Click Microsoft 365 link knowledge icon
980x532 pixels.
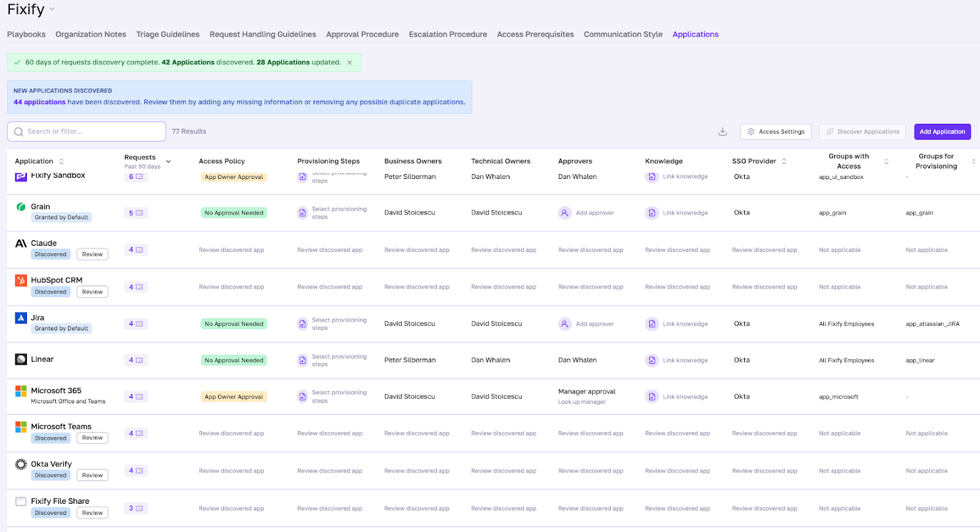pos(652,397)
